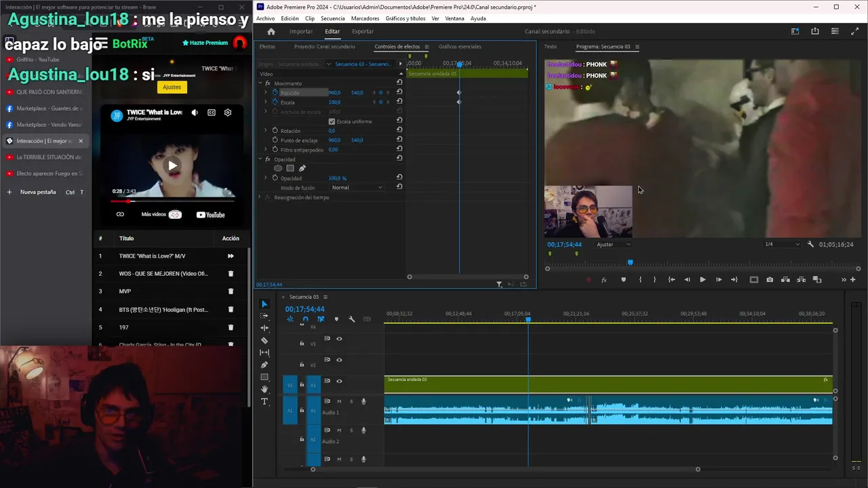
Task: Select the Selection tool in Premiere toolbar
Action: coord(264,304)
